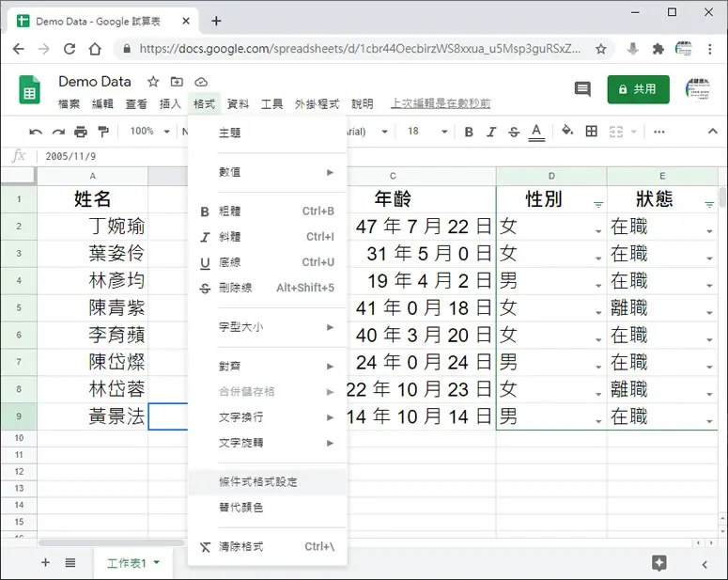The width and height of the screenshot is (728, 580).
Task: Click the merge cells icon
Action: (616, 132)
